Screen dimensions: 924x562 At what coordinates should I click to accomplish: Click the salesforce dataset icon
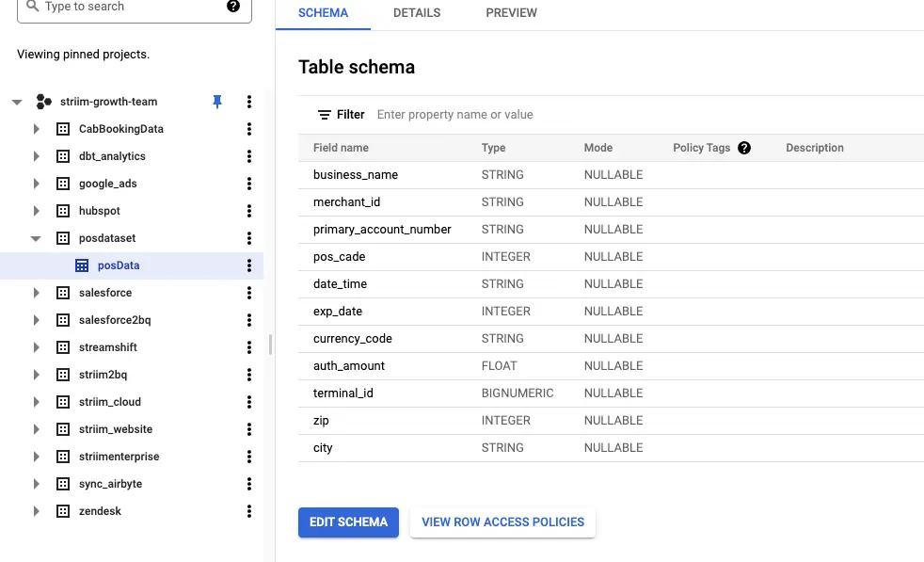63,293
